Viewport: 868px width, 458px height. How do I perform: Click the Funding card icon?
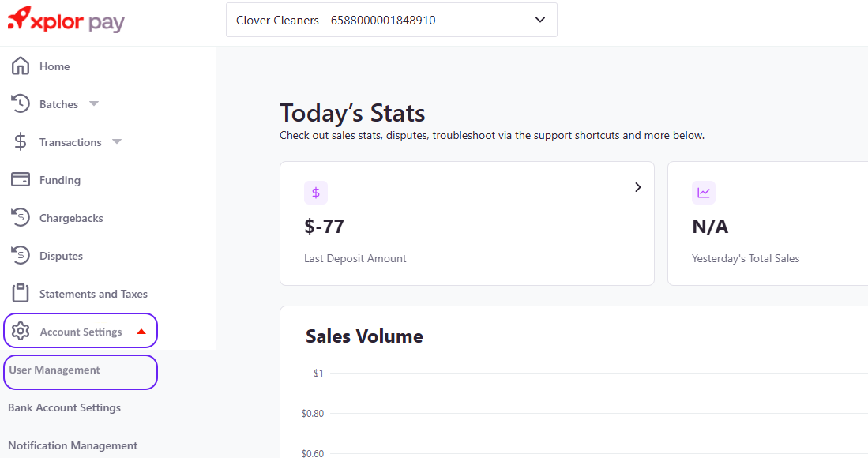click(21, 180)
